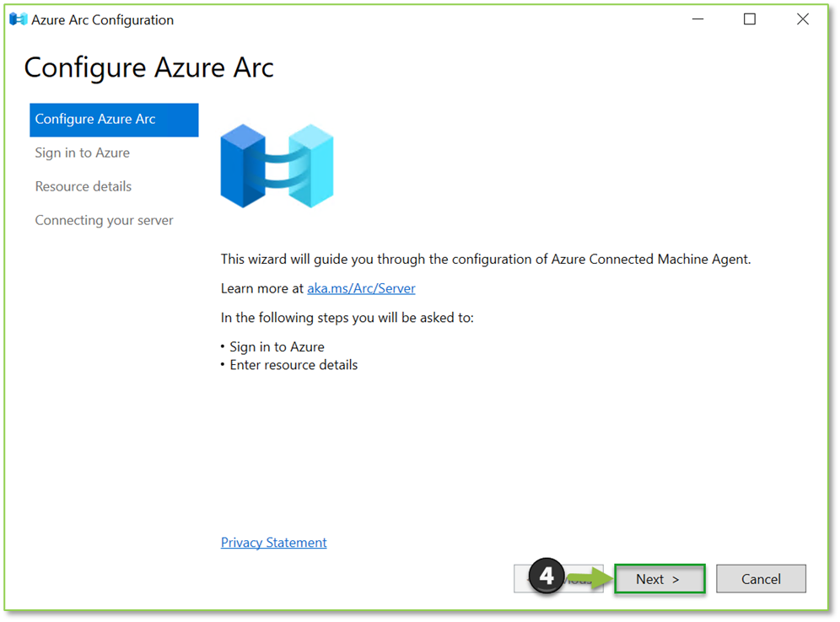
Task: Select the Resource details step
Action: [x=83, y=186]
